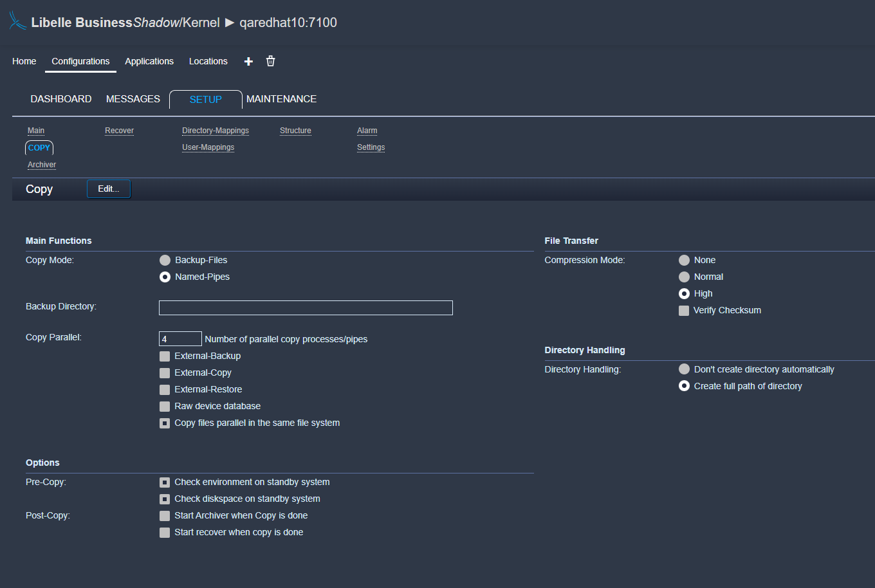
Task: Click the Libelle dragonfly logo icon
Action: pyautogui.click(x=17, y=21)
